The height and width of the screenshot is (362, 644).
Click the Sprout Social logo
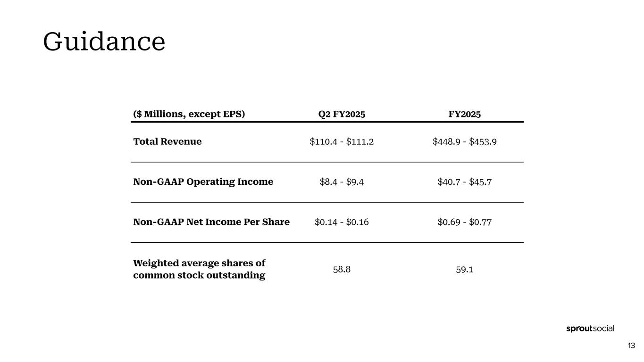[x=590, y=329]
